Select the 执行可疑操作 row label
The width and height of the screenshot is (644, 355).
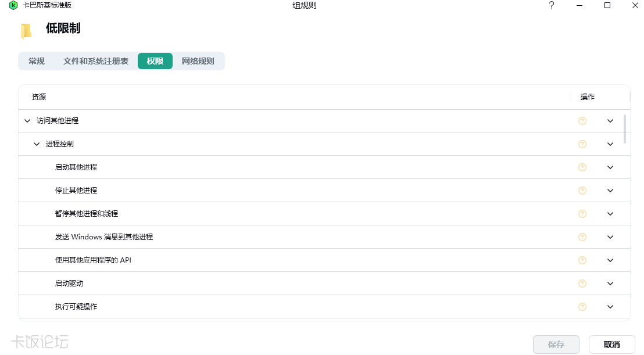(x=76, y=307)
